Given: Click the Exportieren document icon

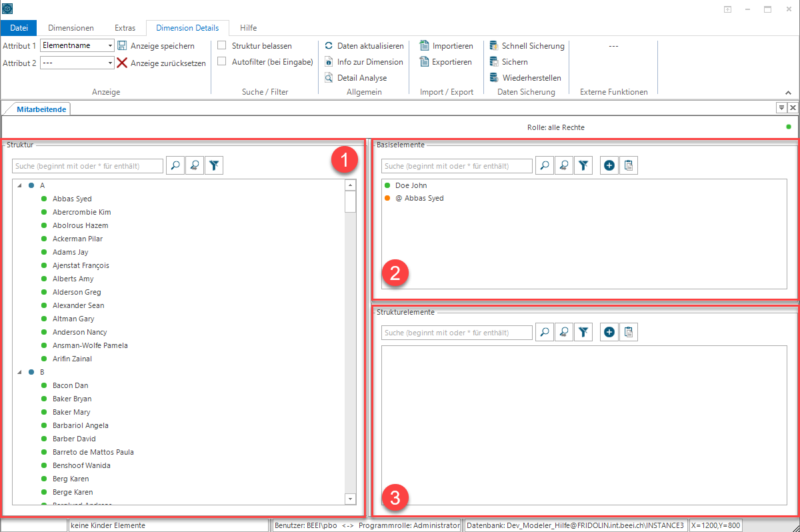Looking at the screenshot, I should tap(424, 61).
